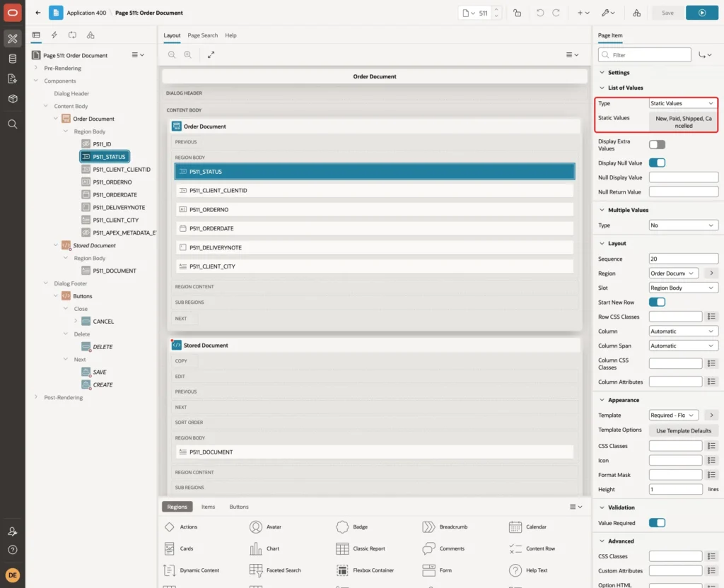Open the help question mark icon
The image size is (724, 588).
pyautogui.click(x=13, y=550)
